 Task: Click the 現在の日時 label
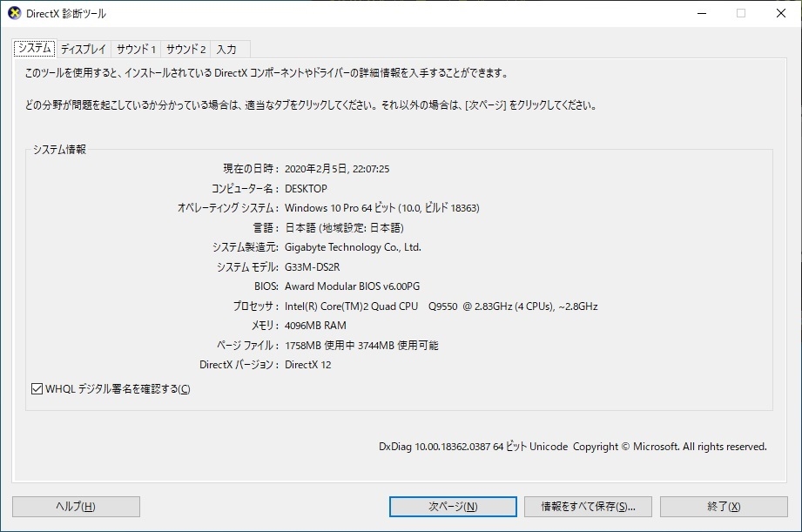click(x=251, y=169)
